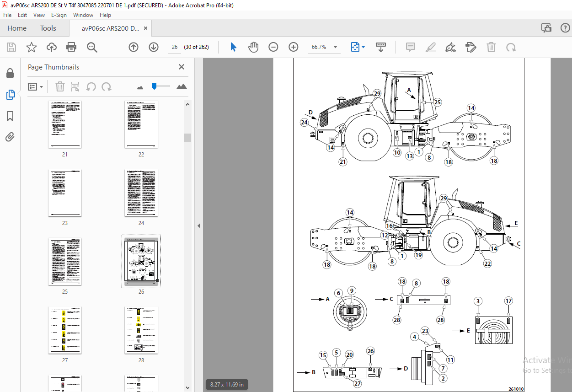Viewport: 572px width, 392px height.
Task: Select page 23 thumbnail
Action: point(64,193)
